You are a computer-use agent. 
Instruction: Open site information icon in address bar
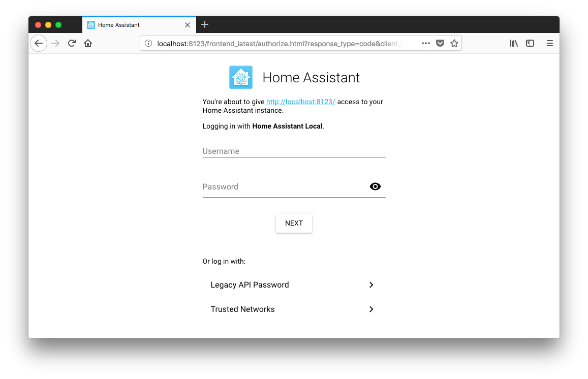(x=148, y=44)
